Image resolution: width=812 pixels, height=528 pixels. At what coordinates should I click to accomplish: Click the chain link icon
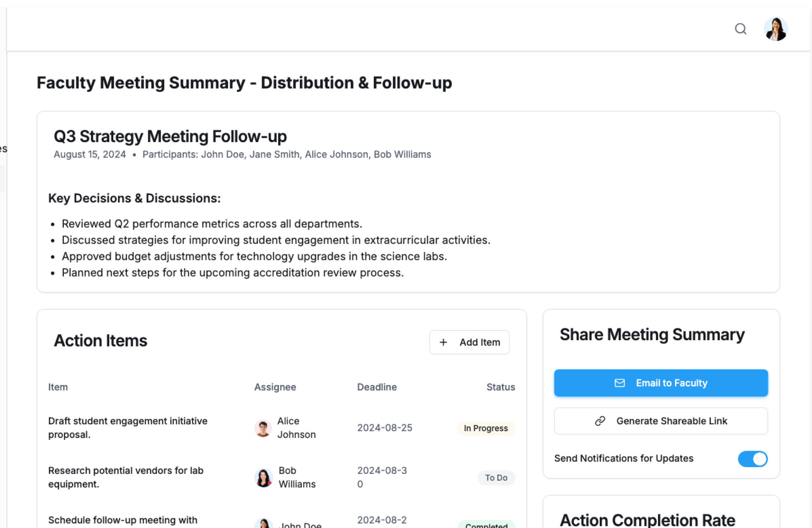pos(600,421)
